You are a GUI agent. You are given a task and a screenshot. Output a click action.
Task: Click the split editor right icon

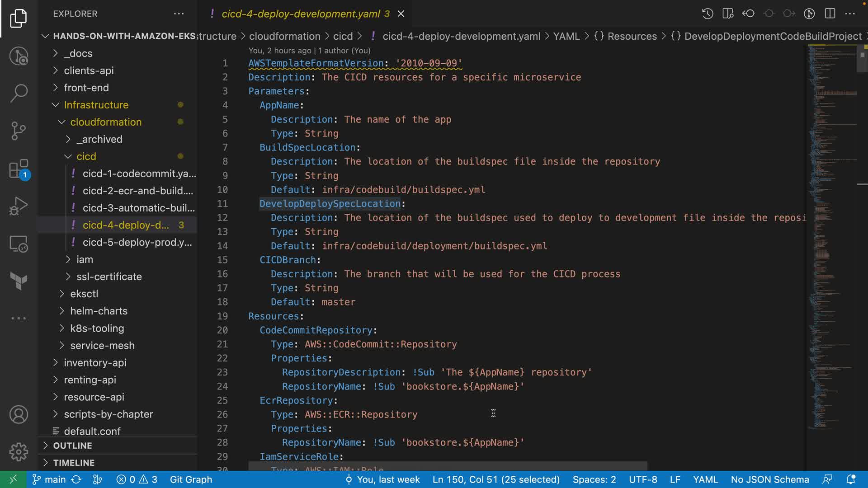830,14
